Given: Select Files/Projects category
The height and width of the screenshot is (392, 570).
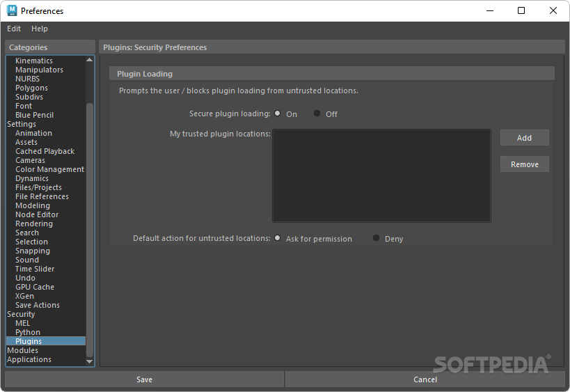Looking at the screenshot, I should pyautogui.click(x=38, y=187).
